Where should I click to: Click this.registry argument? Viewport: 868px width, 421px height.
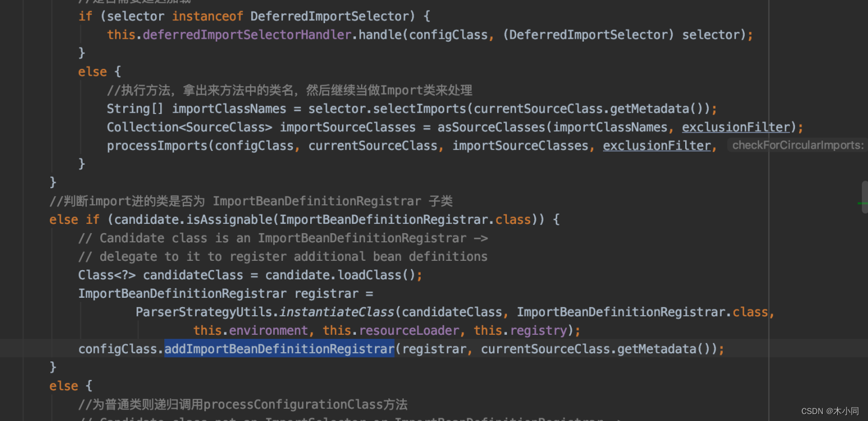[x=520, y=331]
